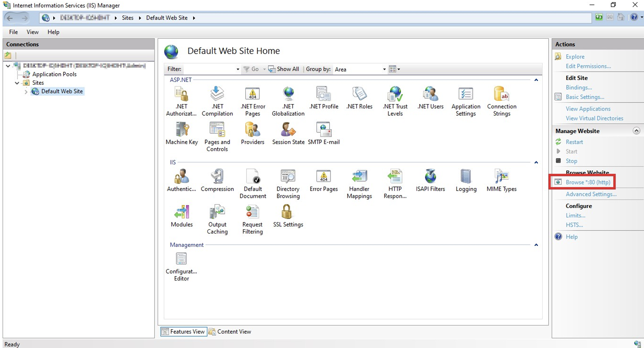The height and width of the screenshot is (348, 644).
Task: Collapse the IIS group
Action: click(536, 163)
